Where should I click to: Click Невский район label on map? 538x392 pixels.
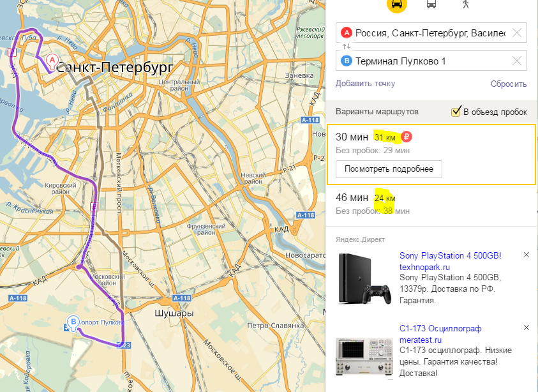click(253, 178)
